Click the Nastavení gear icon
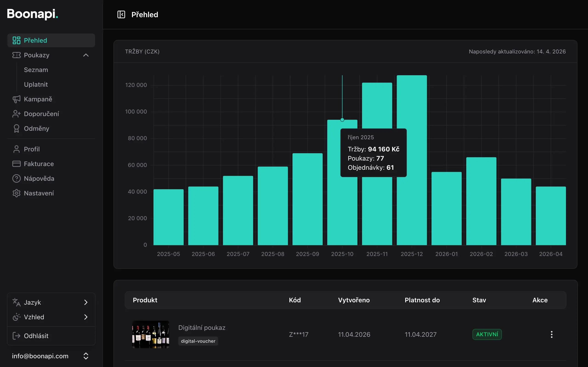The height and width of the screenshot is (367, 588). coord(16,193)
